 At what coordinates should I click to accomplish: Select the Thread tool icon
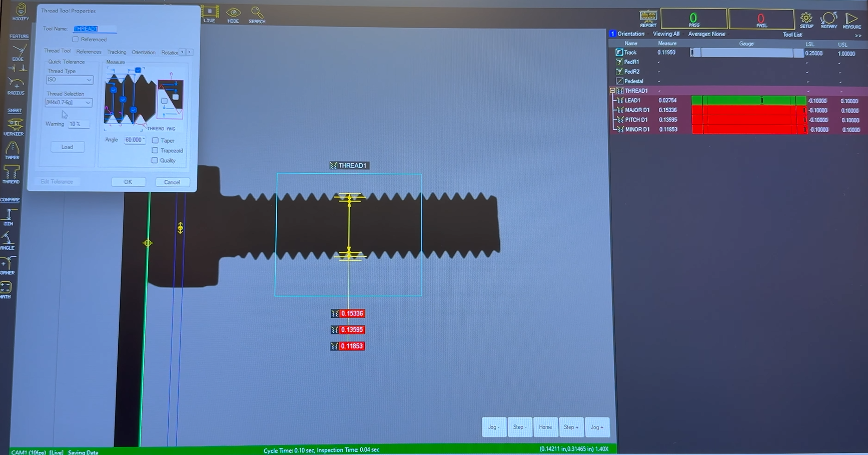tap(11, 174)
